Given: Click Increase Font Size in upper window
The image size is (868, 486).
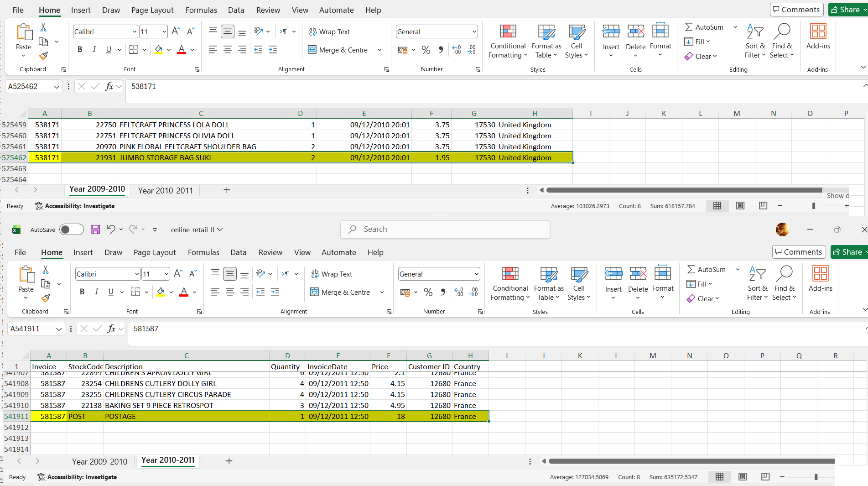Looking at the screenshot, I should [x=176, y=31].
